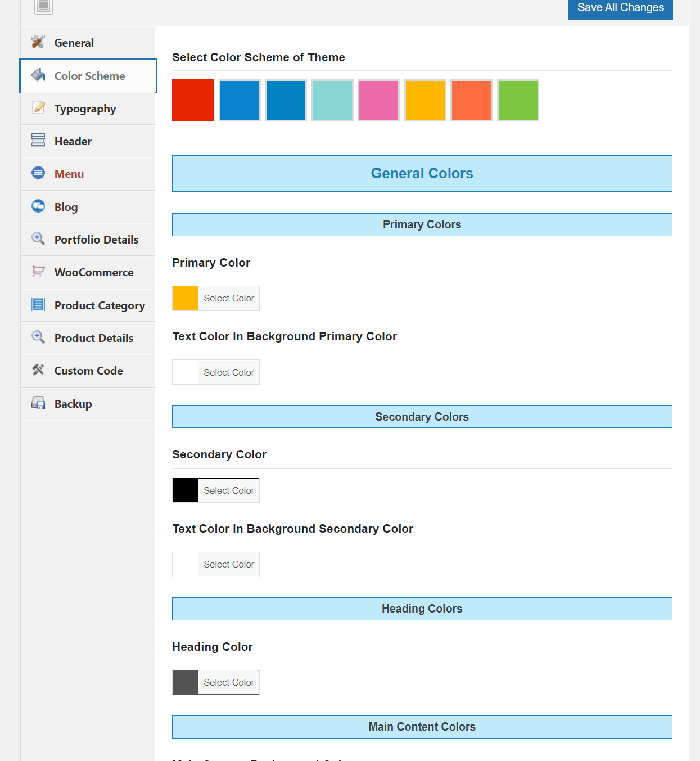Click the Header section icon
The height and width of the screenshot is (761, 700).
coord(38,140)
